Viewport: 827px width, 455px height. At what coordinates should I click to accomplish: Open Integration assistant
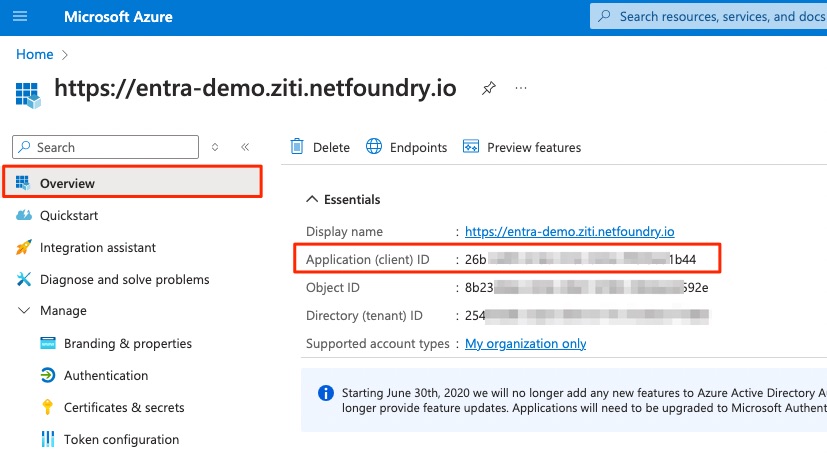pyautogui.click(x=98, y=247)
